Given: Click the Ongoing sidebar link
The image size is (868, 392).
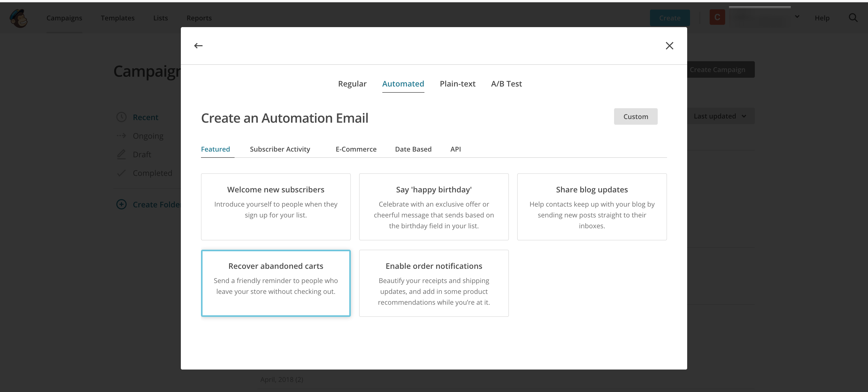Looking at the screenshot, I should coord(148,136).
